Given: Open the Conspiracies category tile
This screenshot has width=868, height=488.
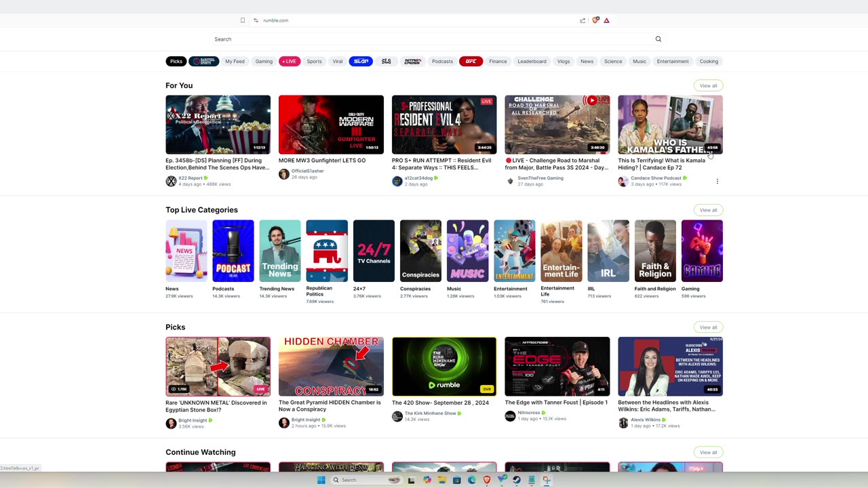Looking at the screenshot, I should [x=420, y=251].
